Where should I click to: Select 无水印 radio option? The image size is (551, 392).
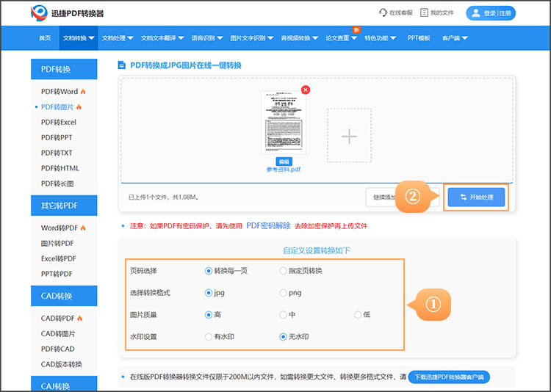283,337
